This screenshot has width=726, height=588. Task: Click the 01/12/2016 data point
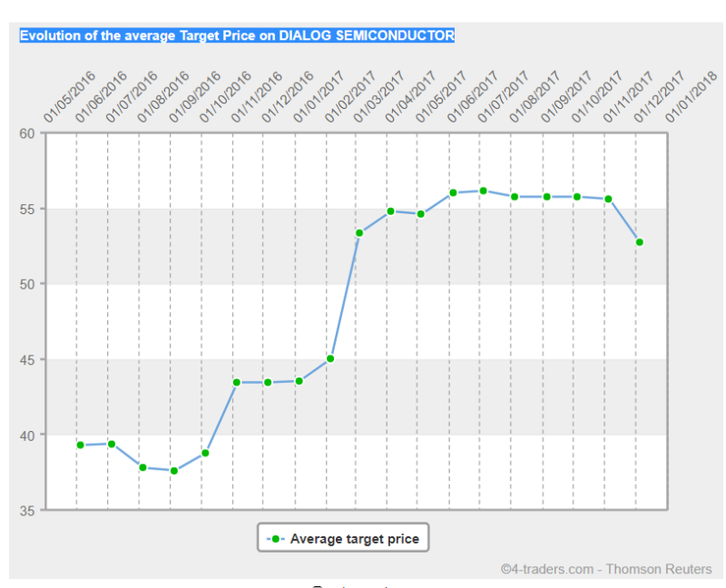tap(299, 381)
